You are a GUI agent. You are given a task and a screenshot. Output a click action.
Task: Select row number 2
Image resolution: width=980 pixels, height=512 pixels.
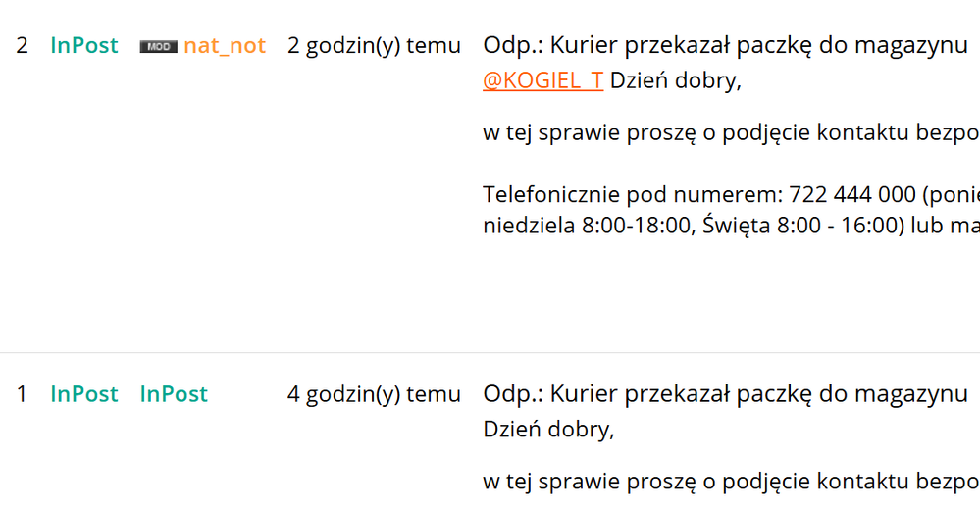tap(22, 46)
